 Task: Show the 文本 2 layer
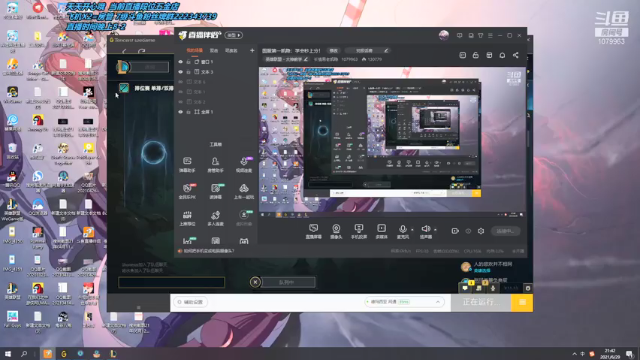coord(180,102)
